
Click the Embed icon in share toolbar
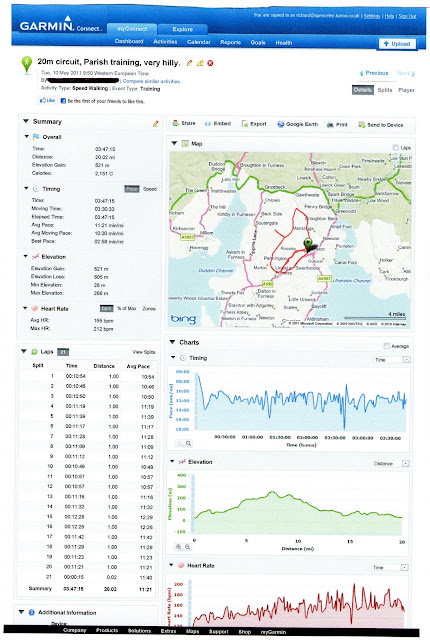point(208,124)
